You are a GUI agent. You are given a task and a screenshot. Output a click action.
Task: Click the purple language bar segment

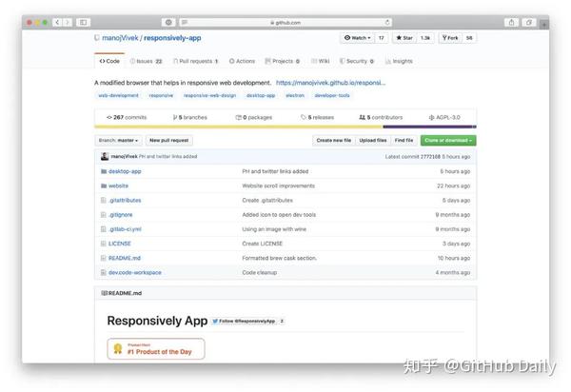pos(428,127)
